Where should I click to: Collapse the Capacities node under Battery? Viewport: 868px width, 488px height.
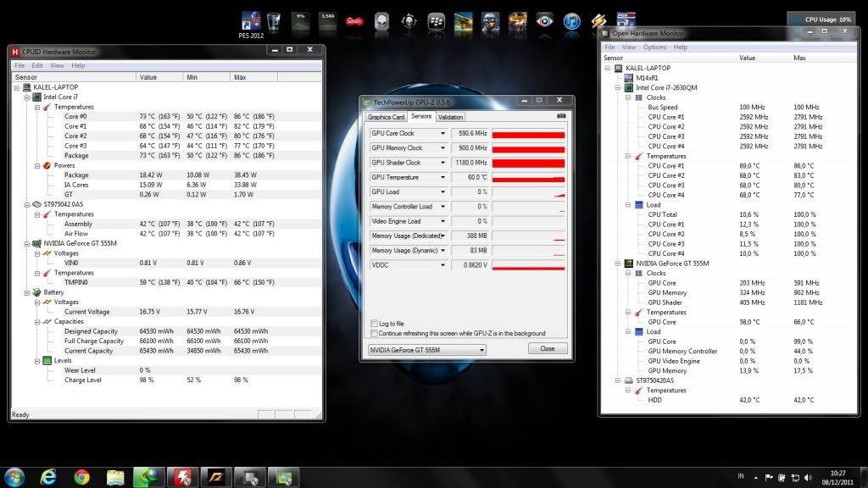pos(37,322)
